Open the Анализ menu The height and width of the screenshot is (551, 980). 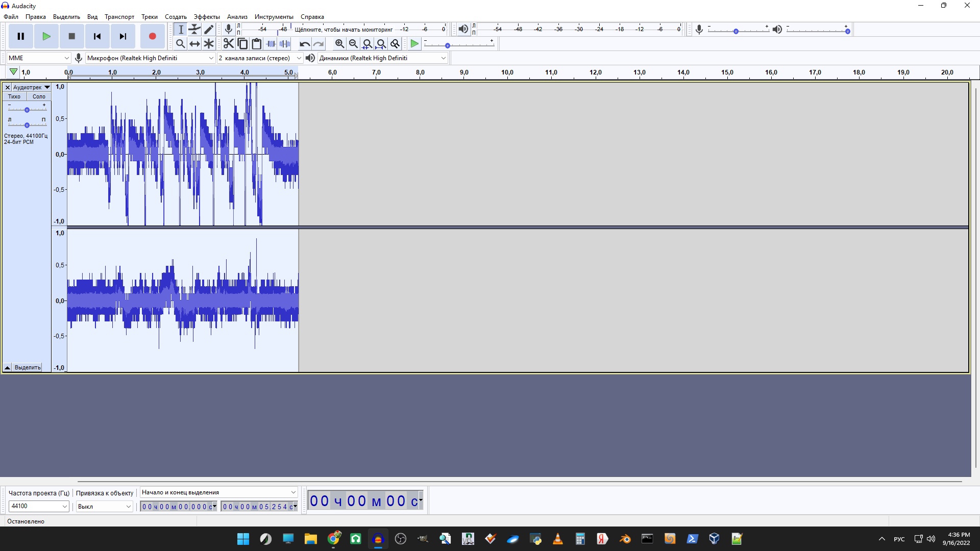click(x=237, y=17)
